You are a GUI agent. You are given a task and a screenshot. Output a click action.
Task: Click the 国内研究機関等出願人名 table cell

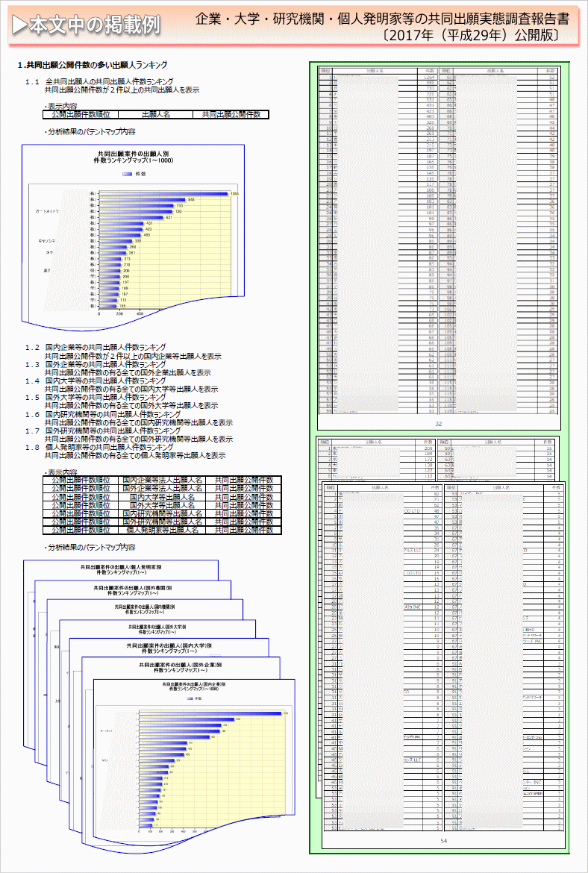click(162, 513)
